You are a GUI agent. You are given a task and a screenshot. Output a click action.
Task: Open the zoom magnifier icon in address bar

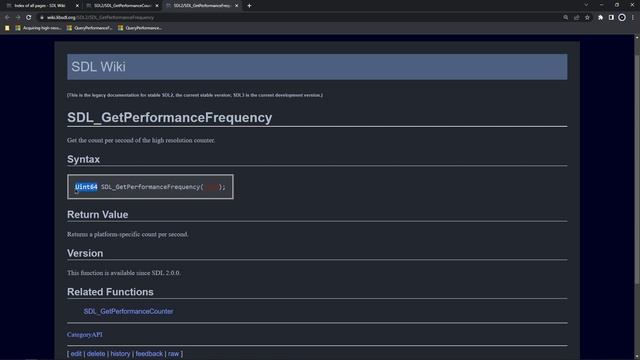tap(566, 18)
